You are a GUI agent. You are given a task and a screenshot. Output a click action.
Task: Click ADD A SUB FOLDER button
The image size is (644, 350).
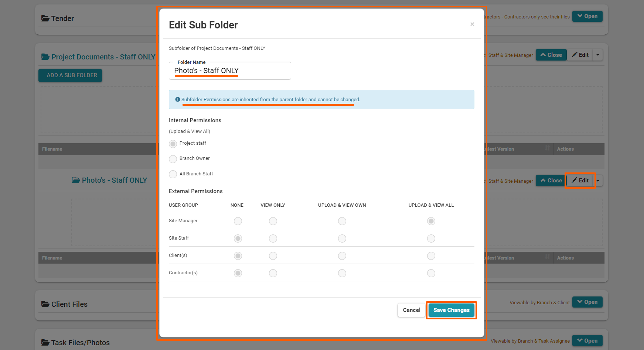pos(70,75)
